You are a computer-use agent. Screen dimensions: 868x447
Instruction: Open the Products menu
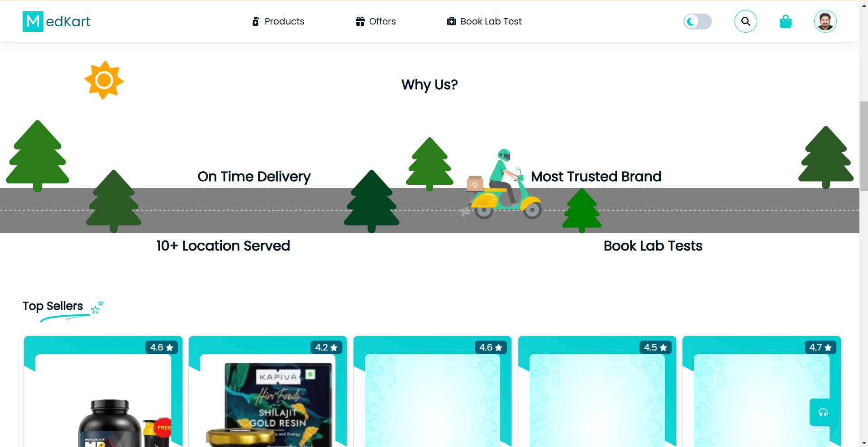coord(278,21)
